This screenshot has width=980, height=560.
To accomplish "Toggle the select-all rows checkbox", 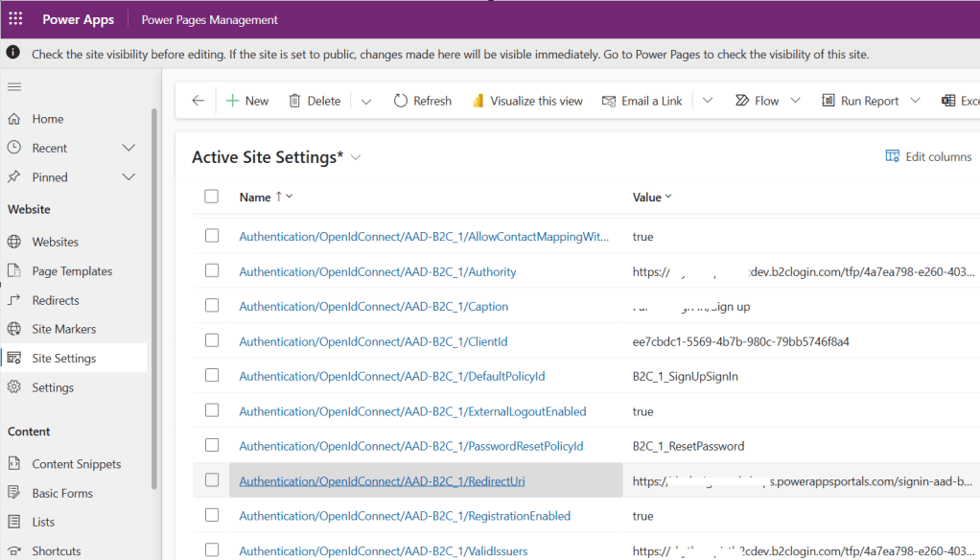I will coord(212,197).
